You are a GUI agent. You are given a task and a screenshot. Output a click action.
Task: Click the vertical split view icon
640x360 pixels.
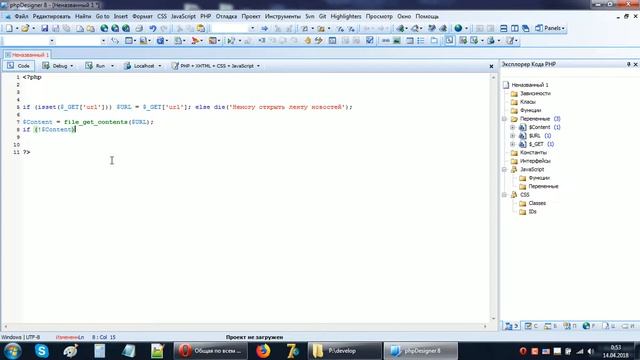pyautogui.click(x=515, y=28)
